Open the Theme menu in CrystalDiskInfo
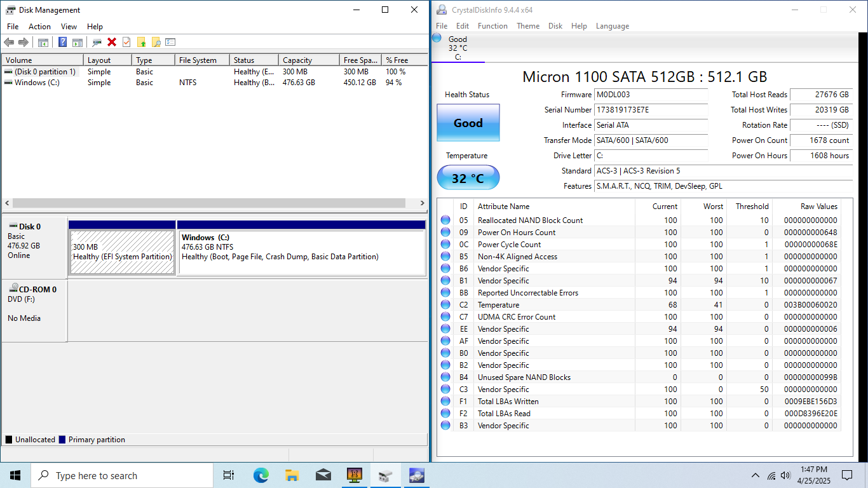Viewport: 868px width, 488px height. pos(528,26)
